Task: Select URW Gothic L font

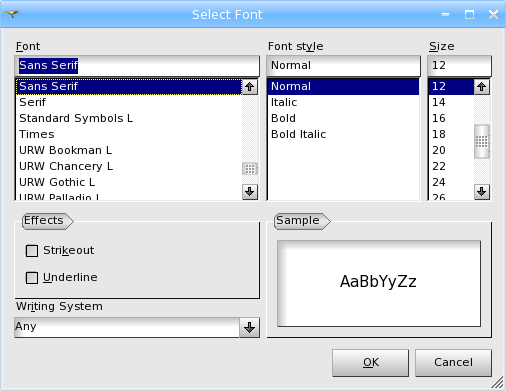Action: tap(129, 182)
